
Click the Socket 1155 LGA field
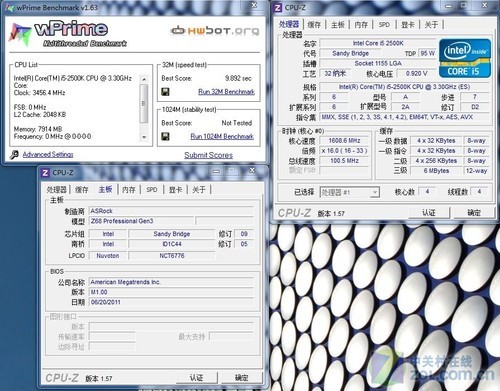coord(378,63)
